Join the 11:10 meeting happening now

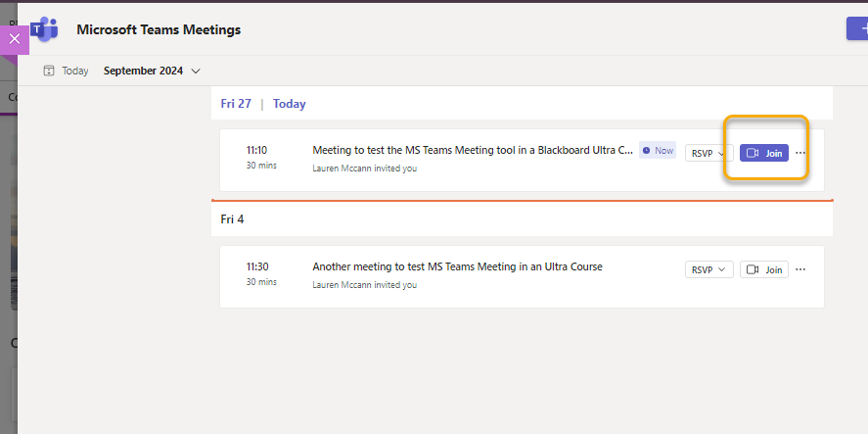[764, 153]
